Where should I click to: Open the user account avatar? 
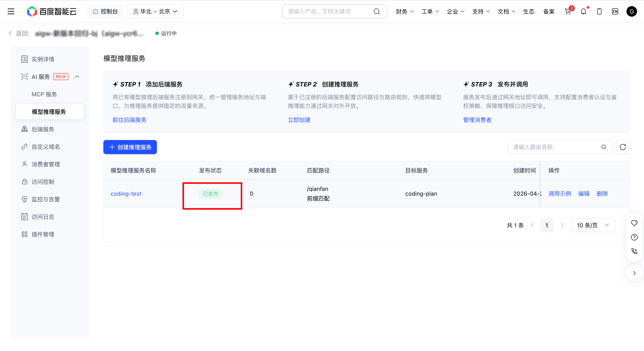[632, 12]
